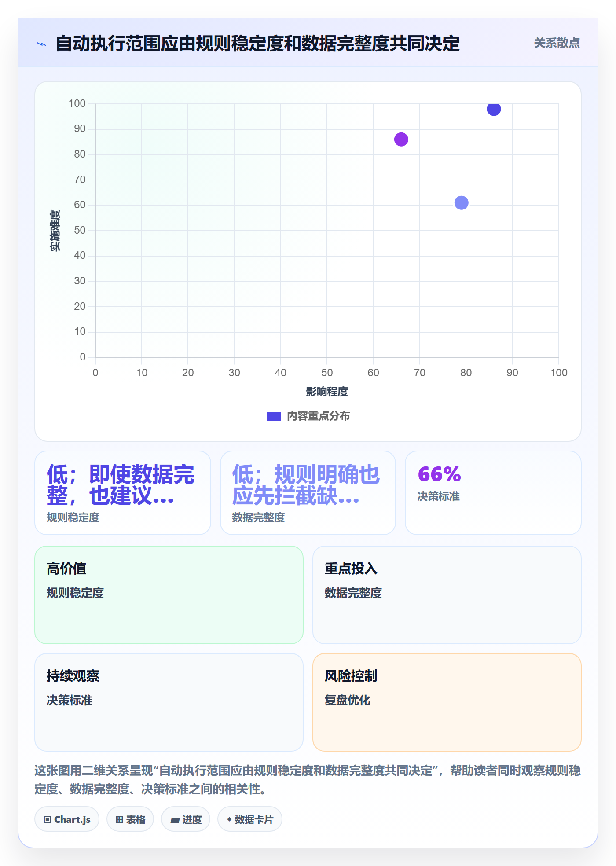Click the 影响程度 x-axis title

point(327,392)
